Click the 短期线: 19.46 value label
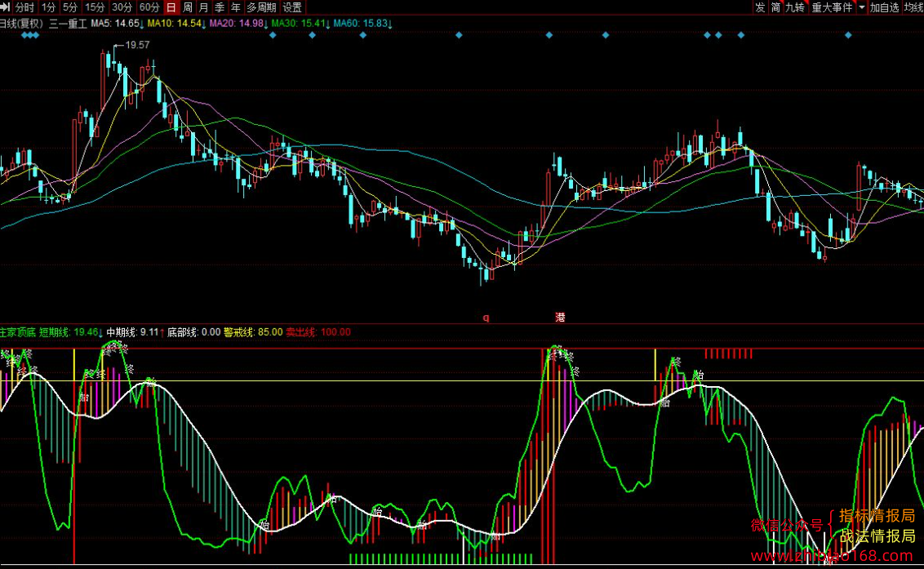 point(71,332)
